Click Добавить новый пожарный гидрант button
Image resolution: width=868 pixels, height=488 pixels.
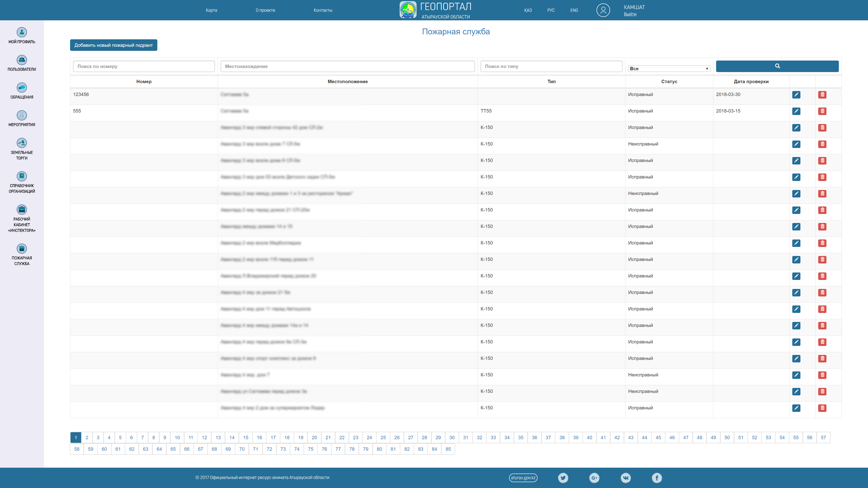point(113,45)
